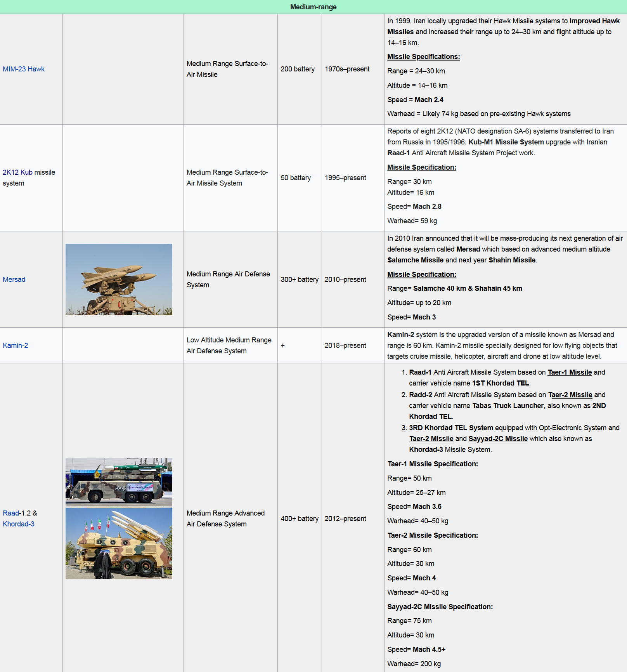Click the Kamin-2 '+' quantity cell
The height and width of the screenshot is (672, 627).
[x=300, y=346]
